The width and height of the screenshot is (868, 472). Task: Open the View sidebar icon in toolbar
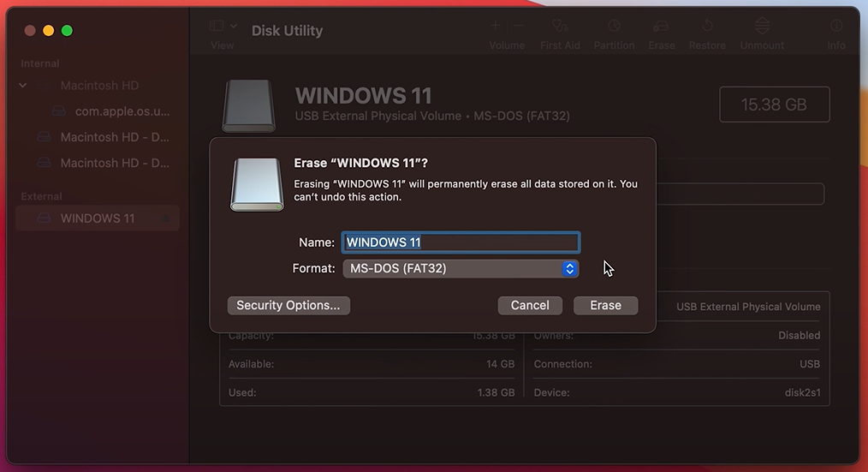point(217,26)
